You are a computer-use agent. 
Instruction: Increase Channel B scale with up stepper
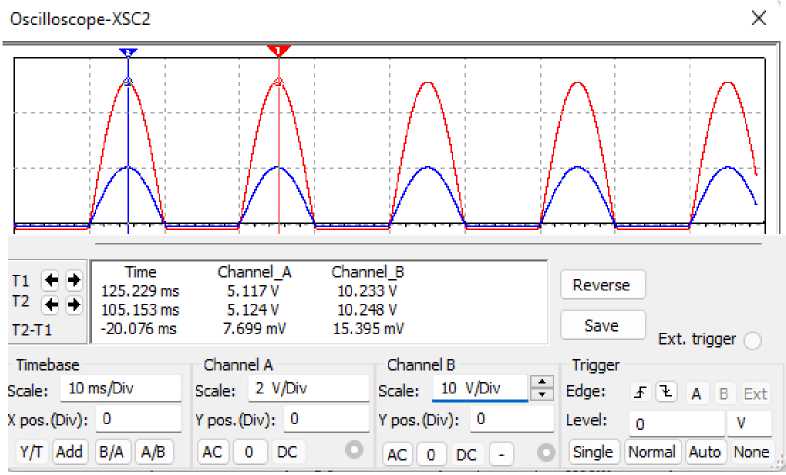click(x=542, y=382)
